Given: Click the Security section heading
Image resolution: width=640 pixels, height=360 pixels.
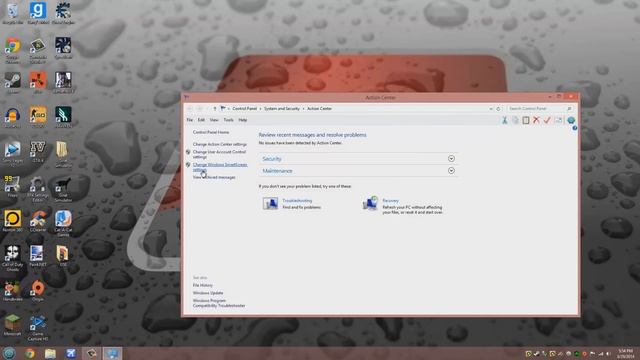Looking at the screenshot, I should tap(272, 159).
